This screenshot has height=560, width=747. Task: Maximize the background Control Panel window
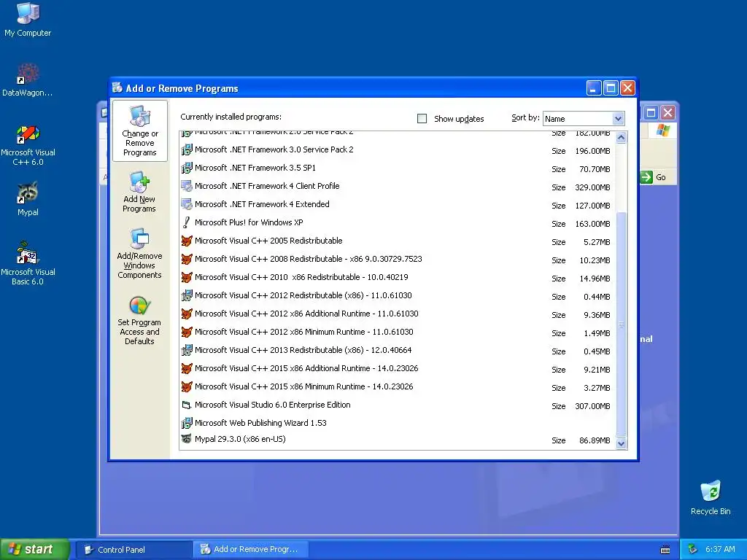tap(651, 113)
